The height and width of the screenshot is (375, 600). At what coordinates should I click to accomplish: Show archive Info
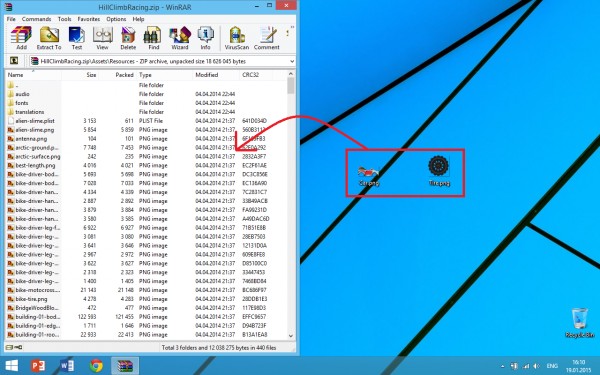[205, 38]
